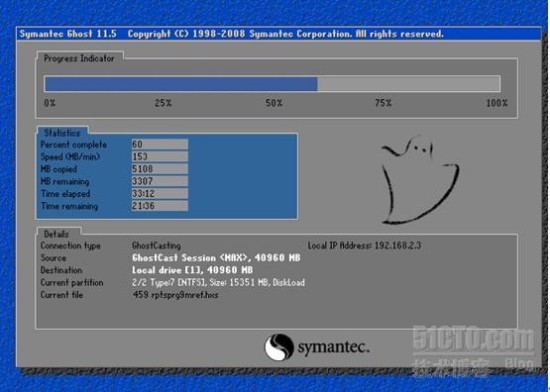The width and height of the screenshot is (550, 392).
Task: Click the 'Source' label in Details
Action: point(54,257)
